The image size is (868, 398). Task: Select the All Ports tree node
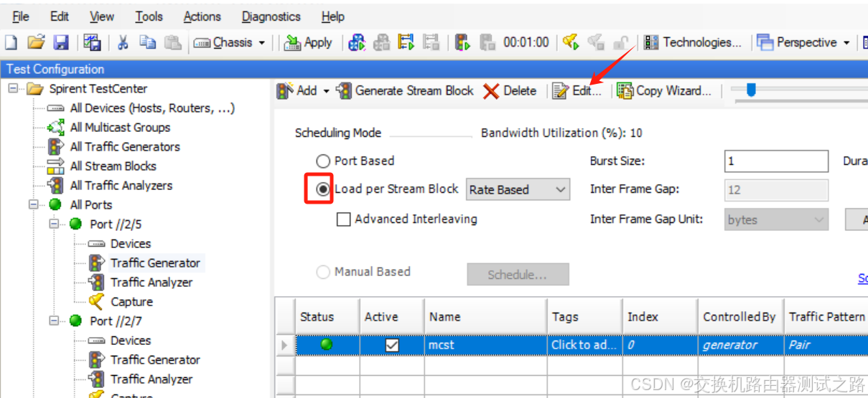coord(91,205)
